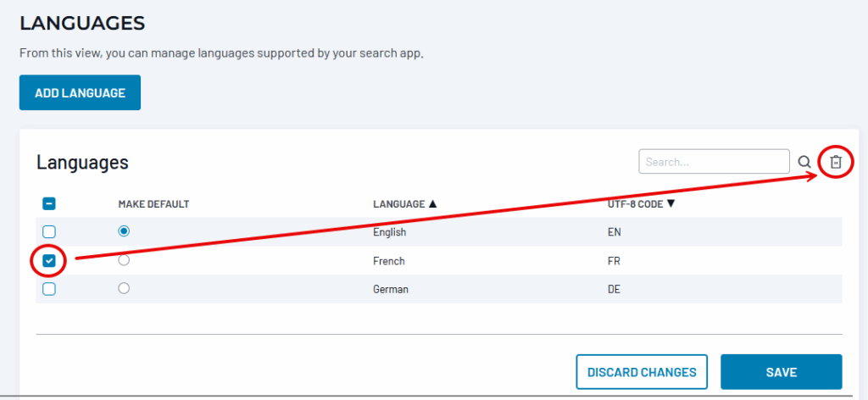This screenshot has height=400, width=868.
Task: Click the German language name cell
Action: (391, 289)
